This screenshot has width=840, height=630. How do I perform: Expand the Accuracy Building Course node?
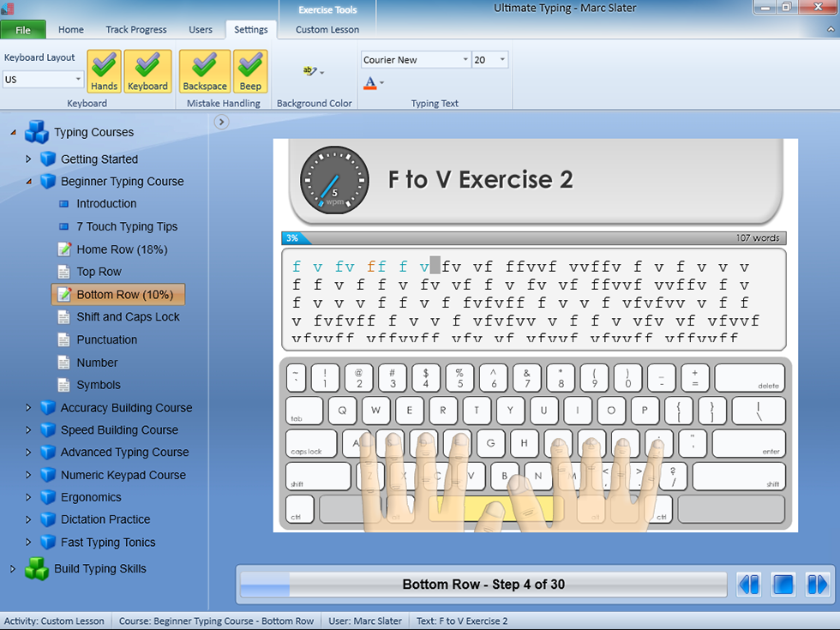coord(28,408)
